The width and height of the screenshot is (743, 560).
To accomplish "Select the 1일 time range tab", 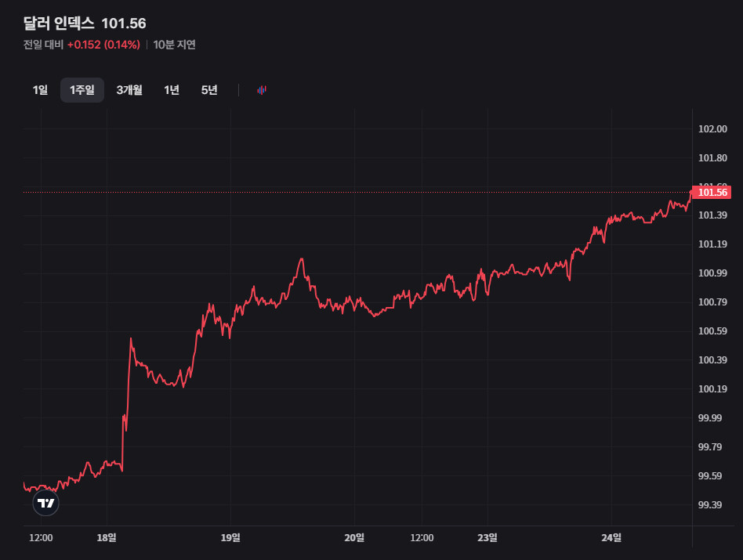I will pyautogui.click(x=40, y=90).
